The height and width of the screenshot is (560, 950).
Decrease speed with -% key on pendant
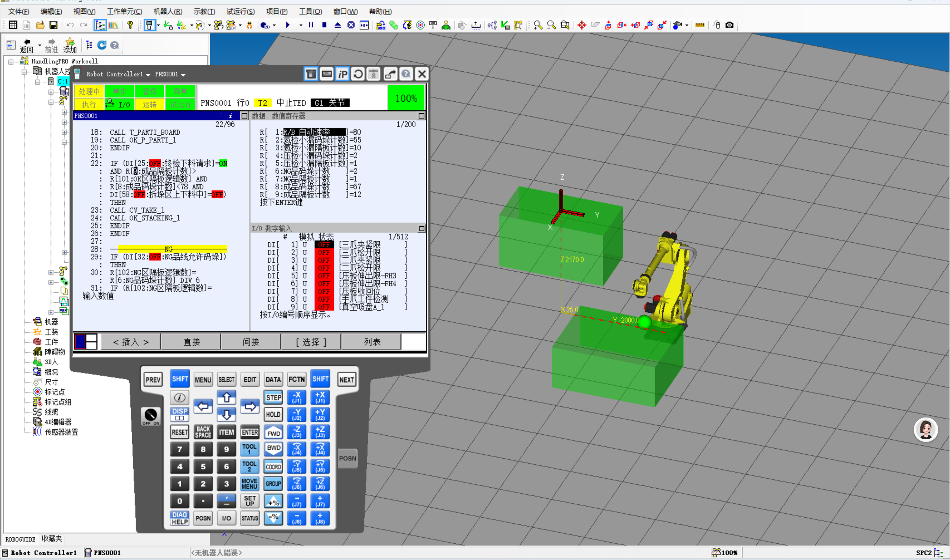273,518
